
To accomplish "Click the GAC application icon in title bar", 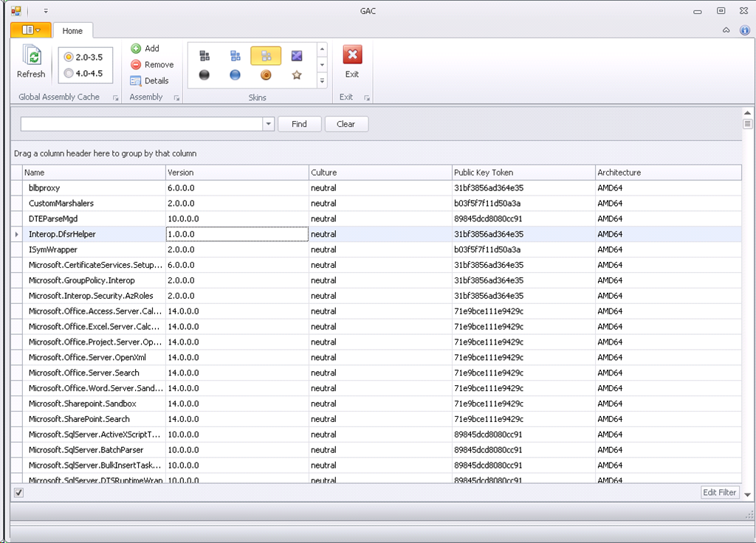I will pos(16,10).
